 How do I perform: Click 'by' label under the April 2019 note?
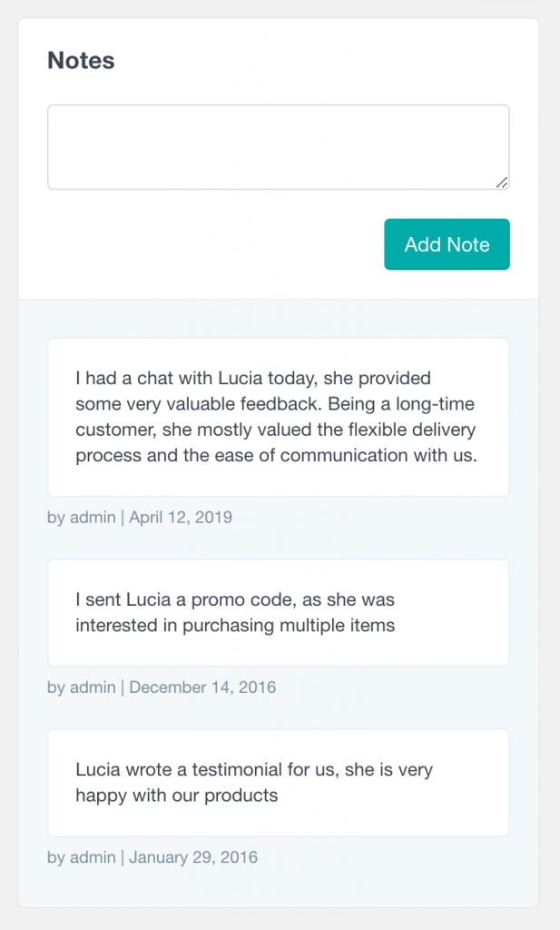tap(57, 517)
